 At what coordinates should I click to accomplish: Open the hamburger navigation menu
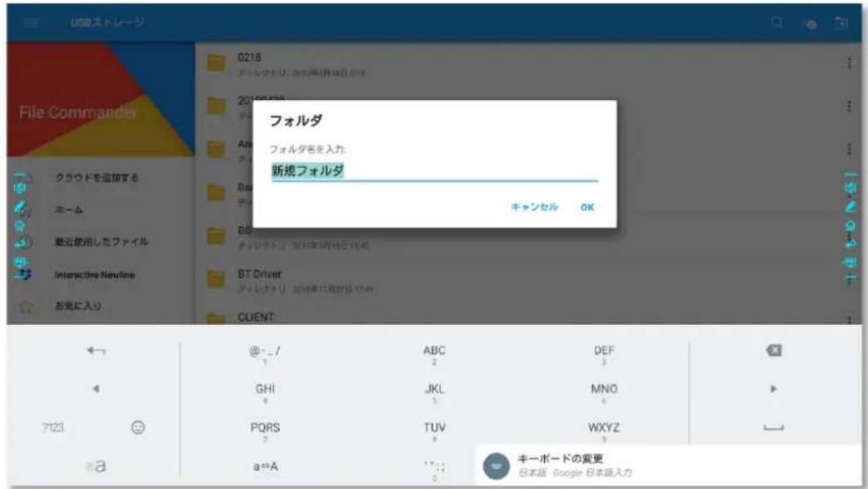[x=31, y=22]
